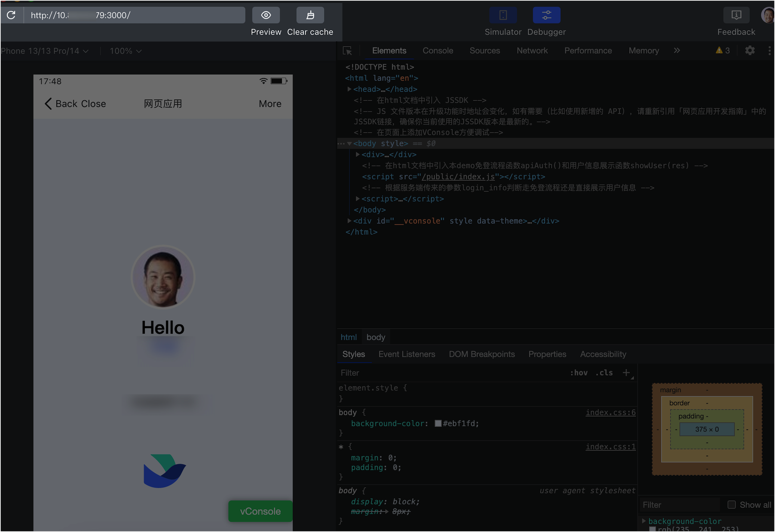
Task: Click the Preview eye icon
Action: click(x=266, y=15)
